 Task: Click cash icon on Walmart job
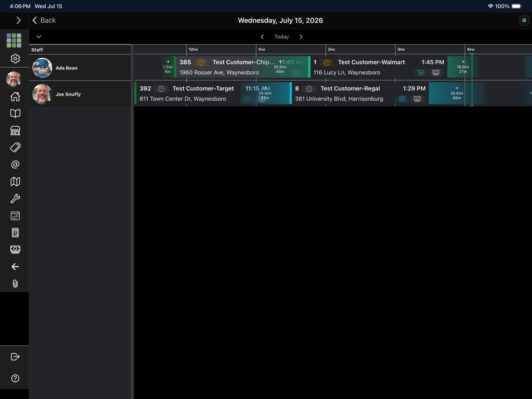[x=436, y=73]
